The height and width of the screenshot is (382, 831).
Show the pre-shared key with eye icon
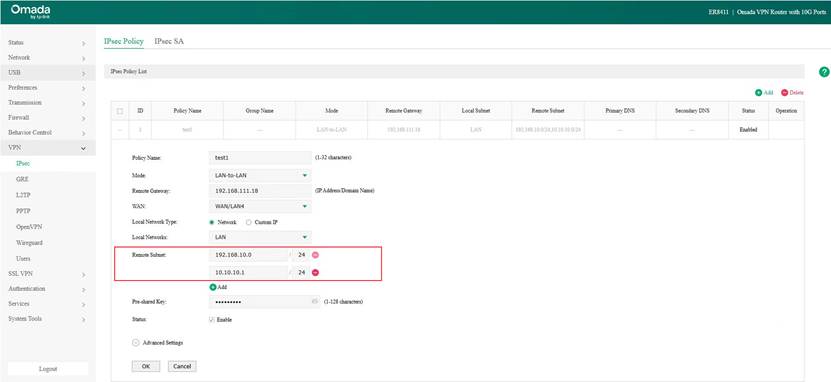(315, 301)
